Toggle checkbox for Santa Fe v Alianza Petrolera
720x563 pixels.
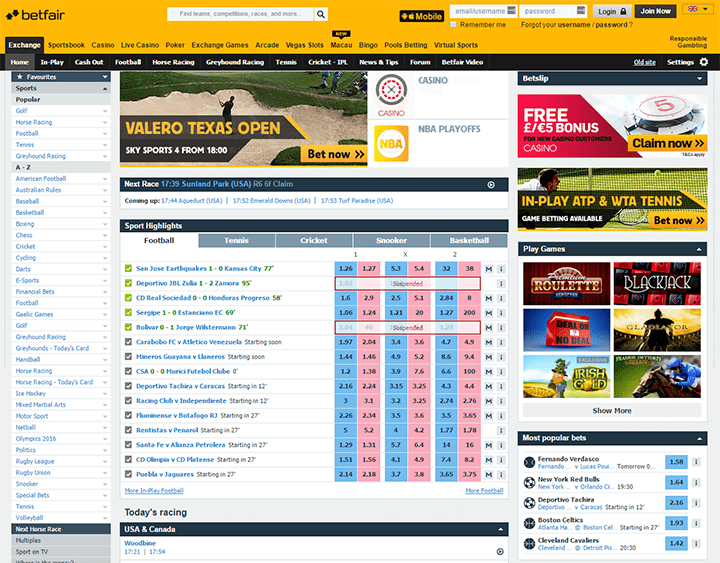129,445
